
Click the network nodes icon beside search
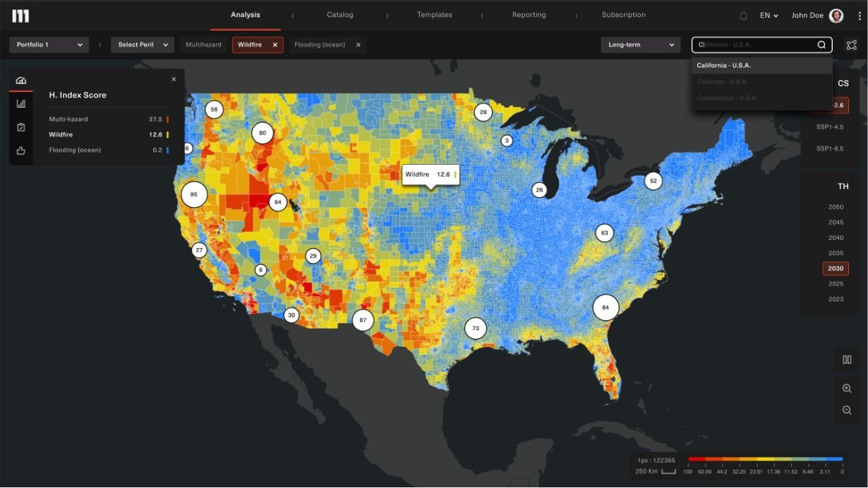click(x=851, y=45)
